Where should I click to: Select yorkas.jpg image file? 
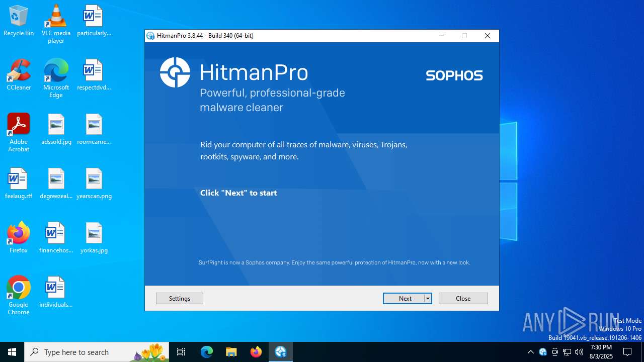94,238
